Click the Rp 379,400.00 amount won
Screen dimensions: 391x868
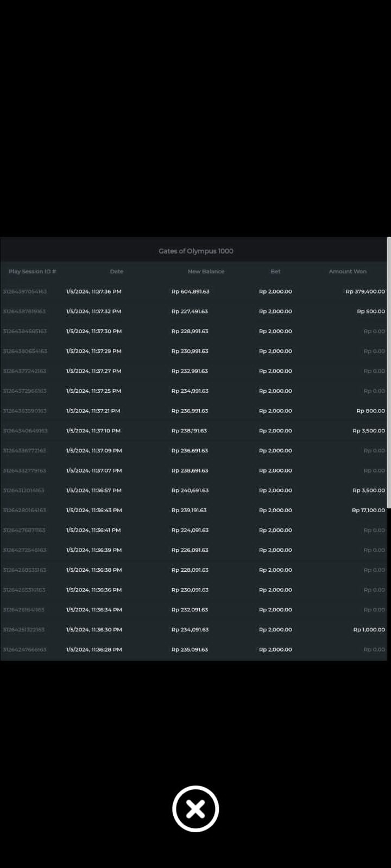pos(365,291)
